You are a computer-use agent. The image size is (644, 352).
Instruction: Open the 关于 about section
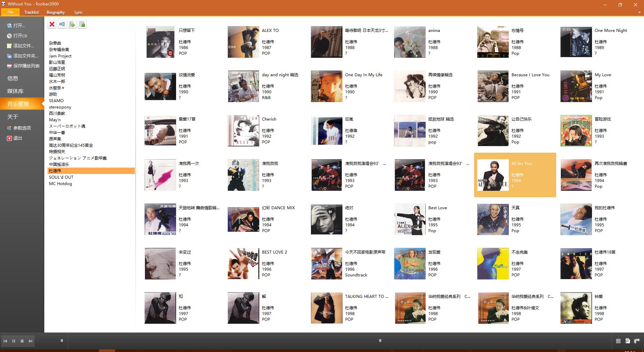[13, 117]
